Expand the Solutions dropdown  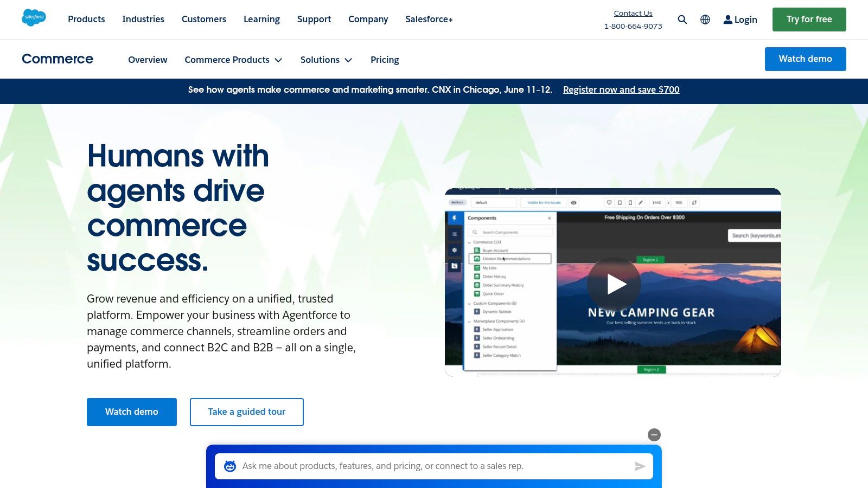pyautogui.click(x=326, y=60)
